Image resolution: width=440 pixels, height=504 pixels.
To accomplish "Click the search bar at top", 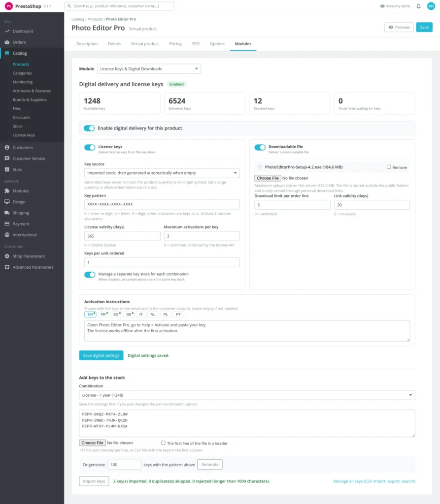I will (x=119, y=6).
